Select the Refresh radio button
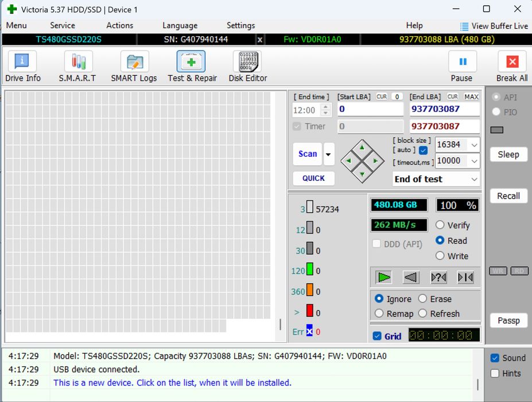Screen dimensions: 532x402 coord(422,313)
